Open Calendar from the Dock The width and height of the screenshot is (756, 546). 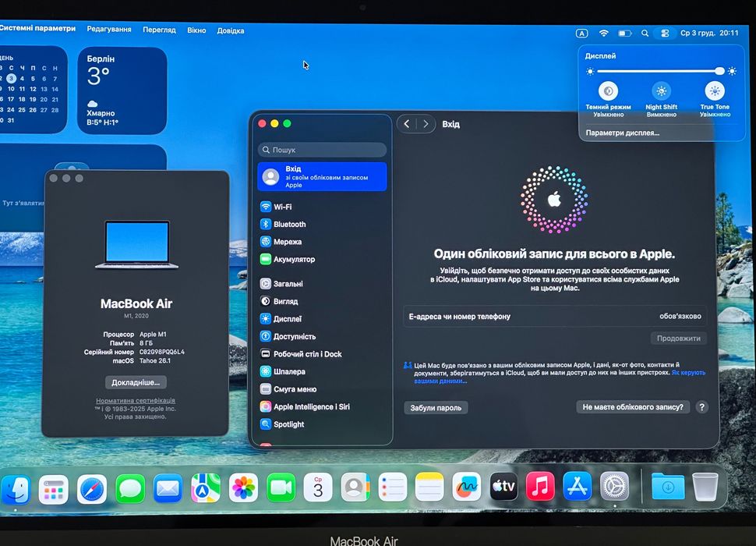[x=318, y=487]
